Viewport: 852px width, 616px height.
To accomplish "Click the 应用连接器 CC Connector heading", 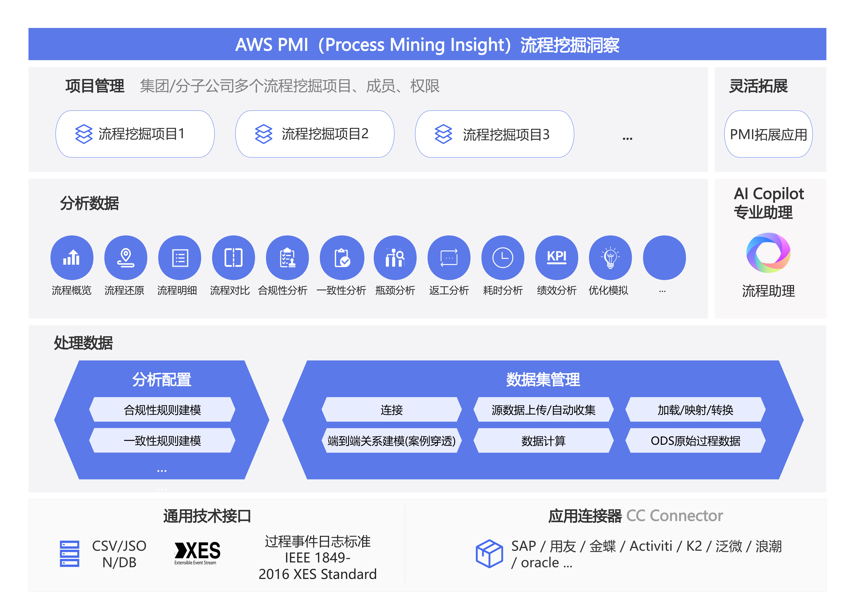I will pyautogui.click(x=635, y=516).
